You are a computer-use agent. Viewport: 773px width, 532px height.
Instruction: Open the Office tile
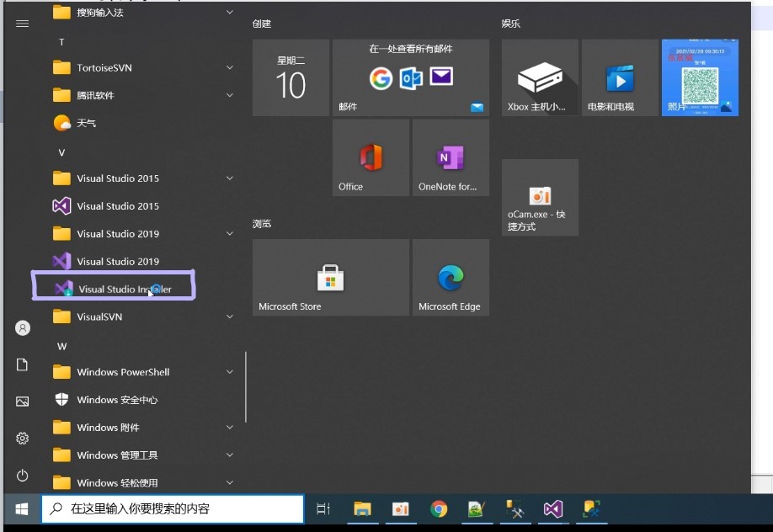[x=370, y=157]
